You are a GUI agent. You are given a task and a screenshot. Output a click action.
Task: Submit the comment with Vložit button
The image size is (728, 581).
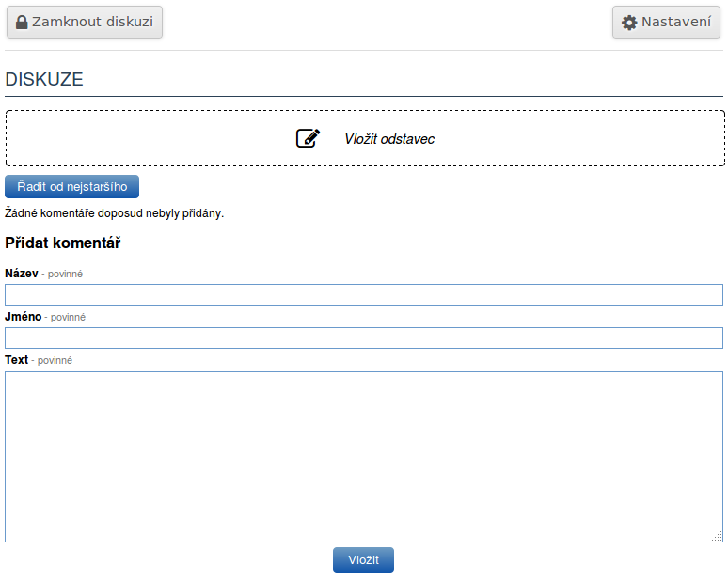tap(363, 559)
